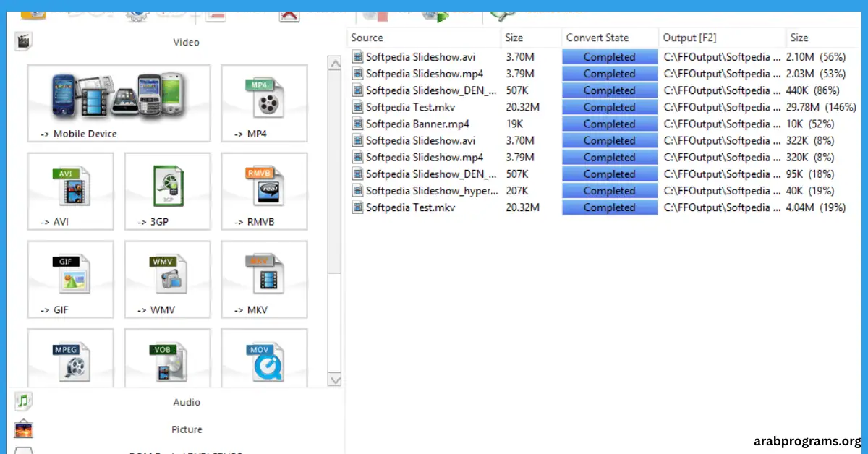
Task: Pick the AVI format converter
Action: [x=70, y=191]
